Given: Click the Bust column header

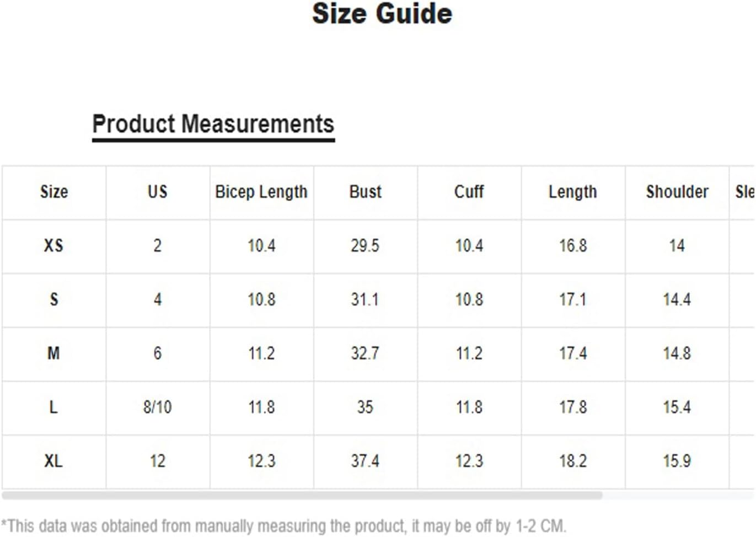Looking at the screenshot, I should tap(365, 192).
